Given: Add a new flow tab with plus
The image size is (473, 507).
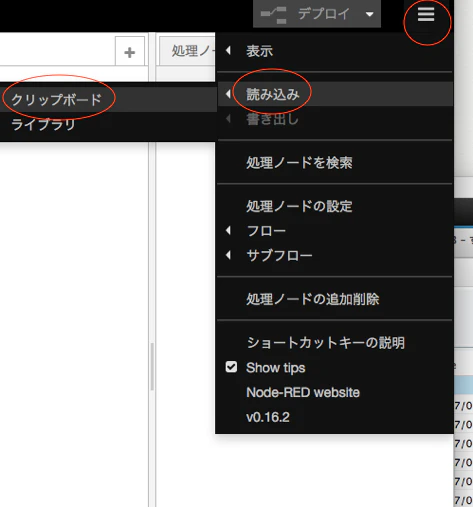Looking at the screenshot, I should pyautogui.click(x=130, y=52).
